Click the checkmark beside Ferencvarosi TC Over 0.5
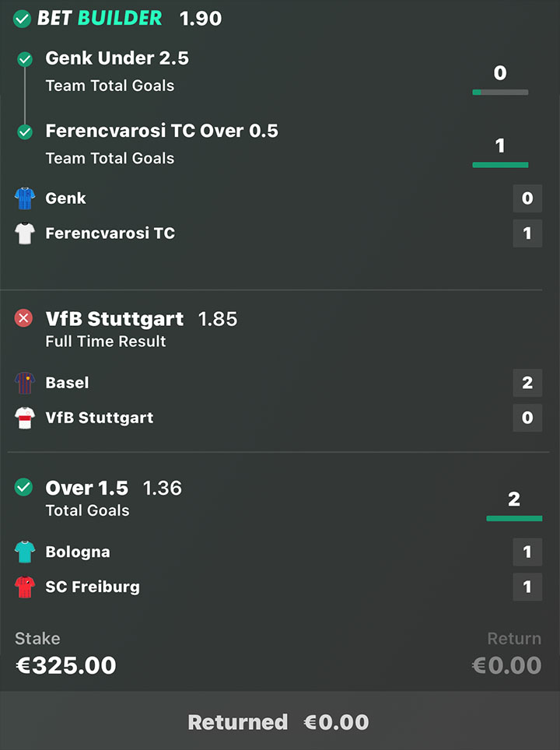This screenshot has height=750, width=560. [x=25, y=132]
